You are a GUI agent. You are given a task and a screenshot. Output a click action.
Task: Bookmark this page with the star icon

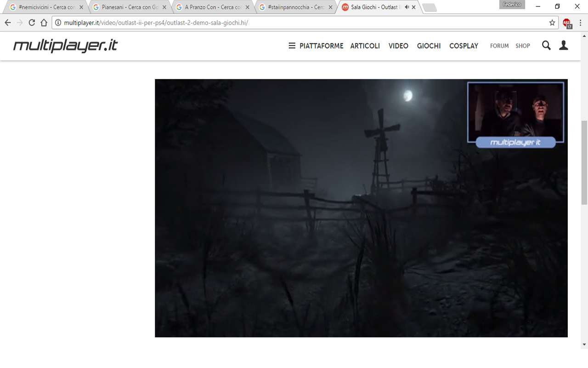pos(552,23)
